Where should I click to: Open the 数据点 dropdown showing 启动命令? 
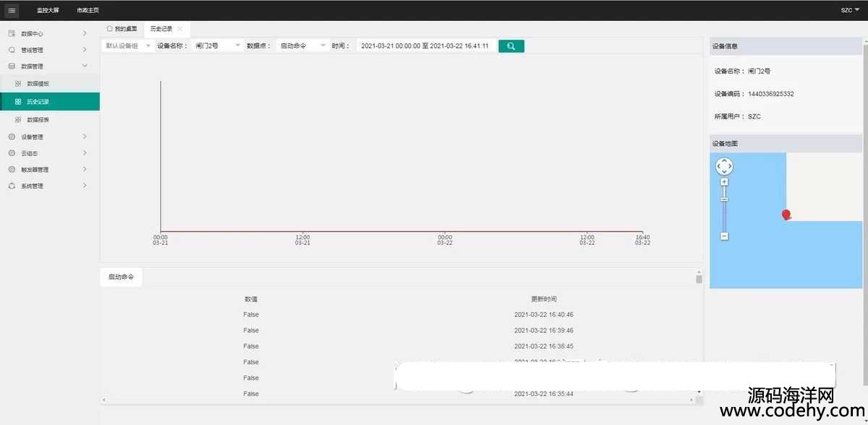click(x=302, y=46)
